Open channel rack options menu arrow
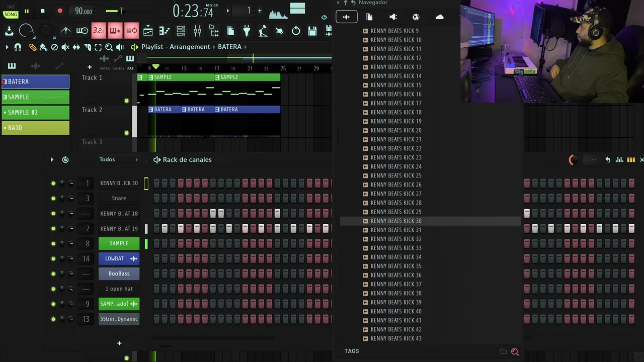Screen dimensions: 644x362 [x=52, y=159]
